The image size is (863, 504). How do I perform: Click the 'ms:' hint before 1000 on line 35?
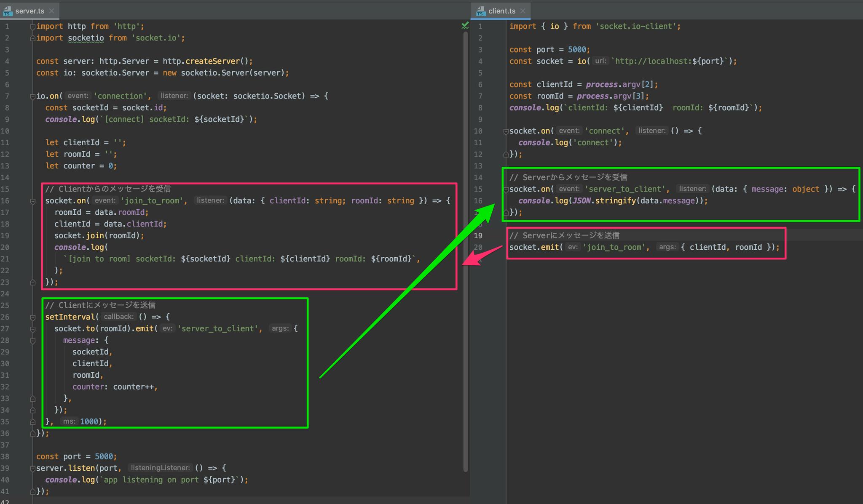[x=69, y=421]
